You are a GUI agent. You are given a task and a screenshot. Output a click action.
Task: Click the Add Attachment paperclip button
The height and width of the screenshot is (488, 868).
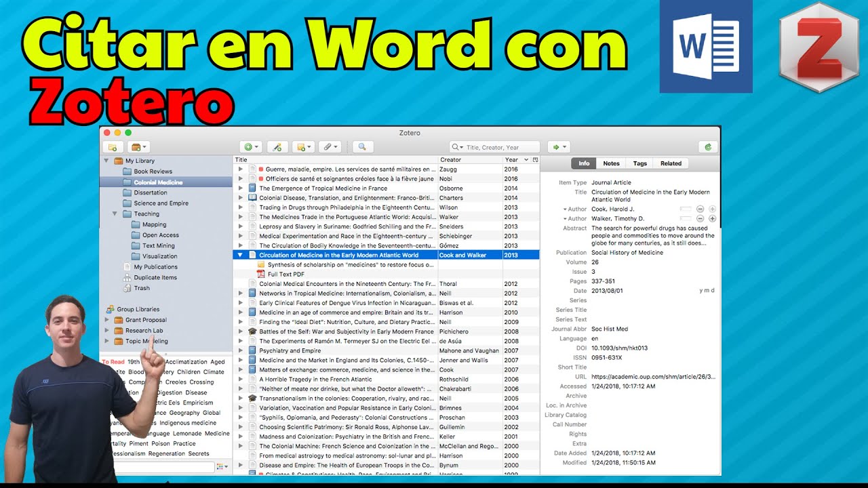point(329,146)
